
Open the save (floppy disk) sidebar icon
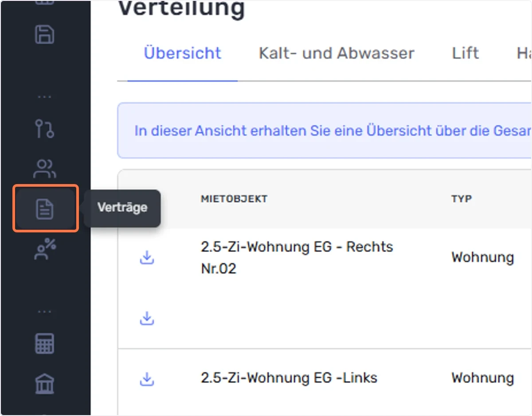pyautogui.click(x=44, y=34)
